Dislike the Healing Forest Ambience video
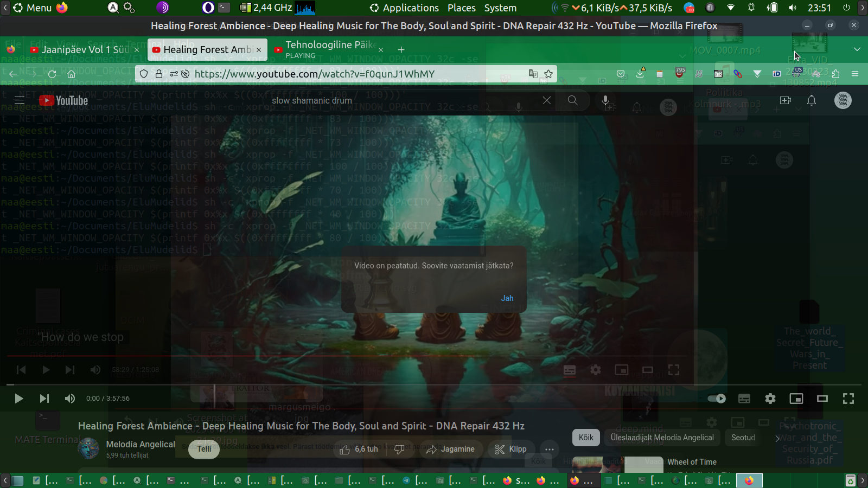This screenshot has width=868, height=488. (400, 449)
